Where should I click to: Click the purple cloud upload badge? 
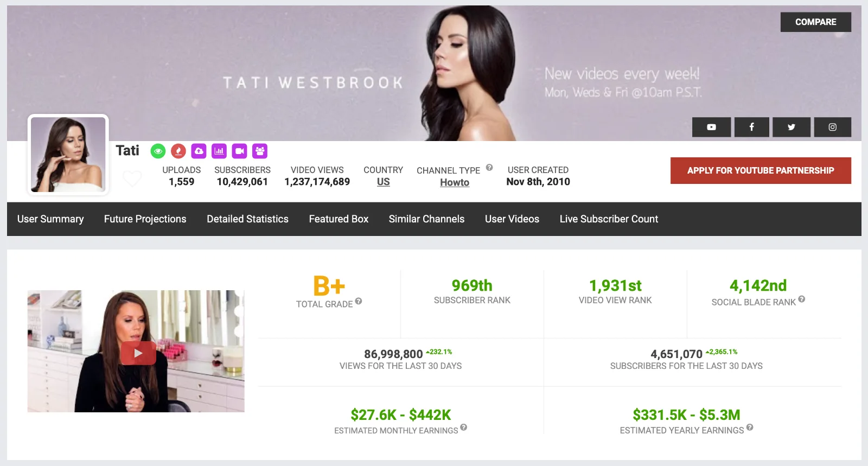[x=199, y=151]
